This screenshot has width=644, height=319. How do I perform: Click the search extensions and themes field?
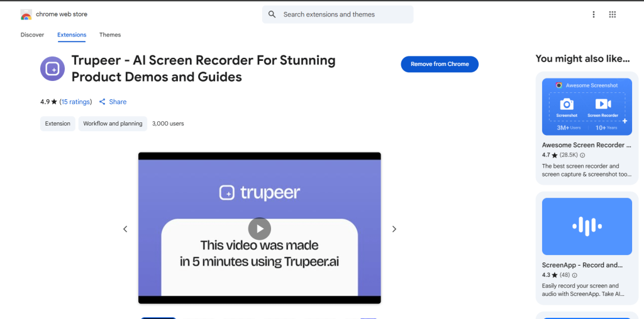338,14
